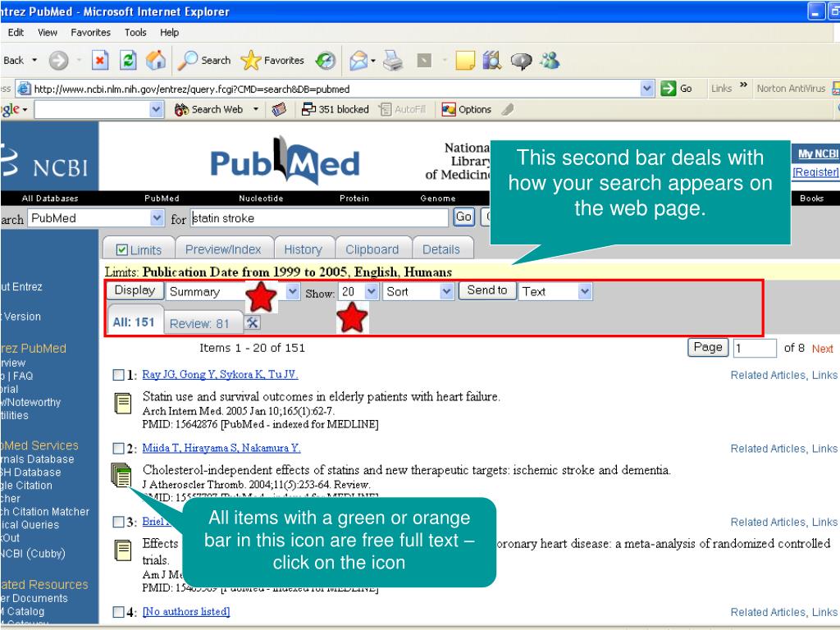Click the IE Stop button
840x630 pixels.
click(99, 61)
